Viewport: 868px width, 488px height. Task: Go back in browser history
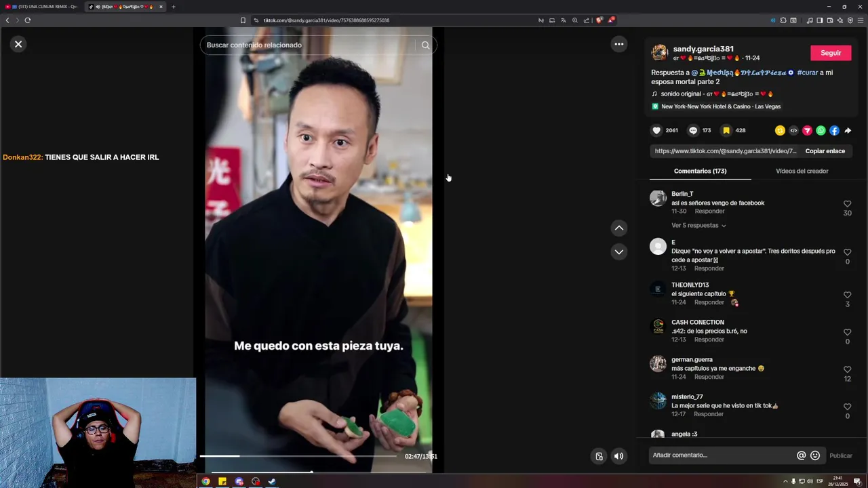click(x=7, y=20)
